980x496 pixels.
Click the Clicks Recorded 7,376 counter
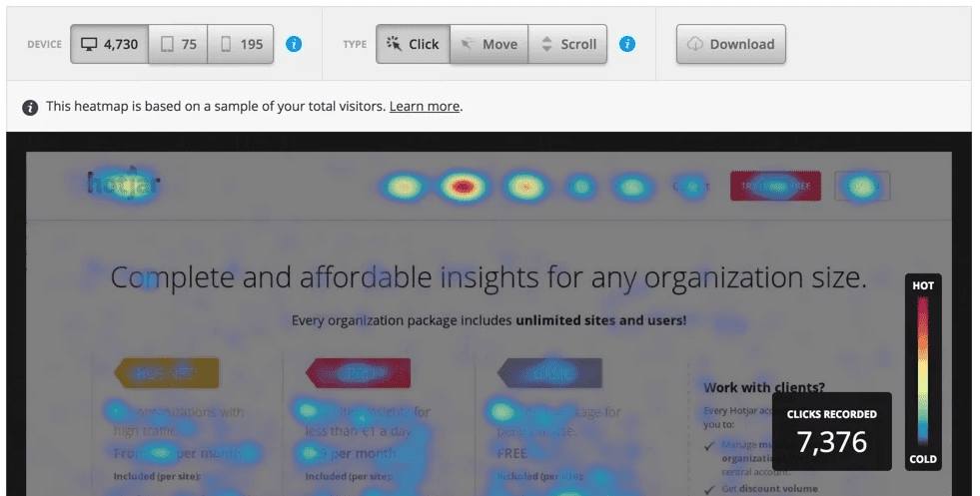point(832,432)
